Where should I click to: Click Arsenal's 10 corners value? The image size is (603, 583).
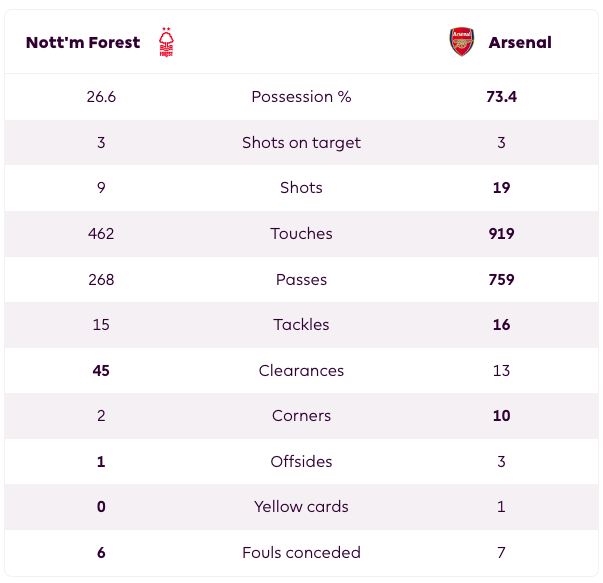(501, 416)
